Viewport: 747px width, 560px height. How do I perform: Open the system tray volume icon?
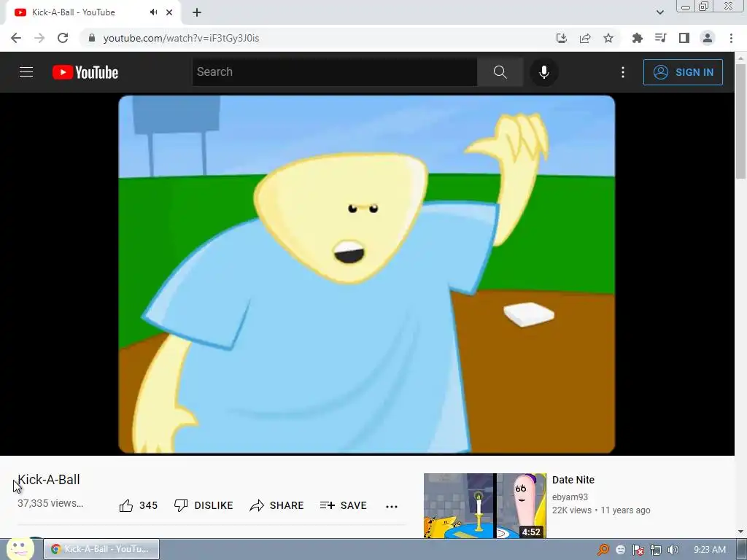(673, 550)
